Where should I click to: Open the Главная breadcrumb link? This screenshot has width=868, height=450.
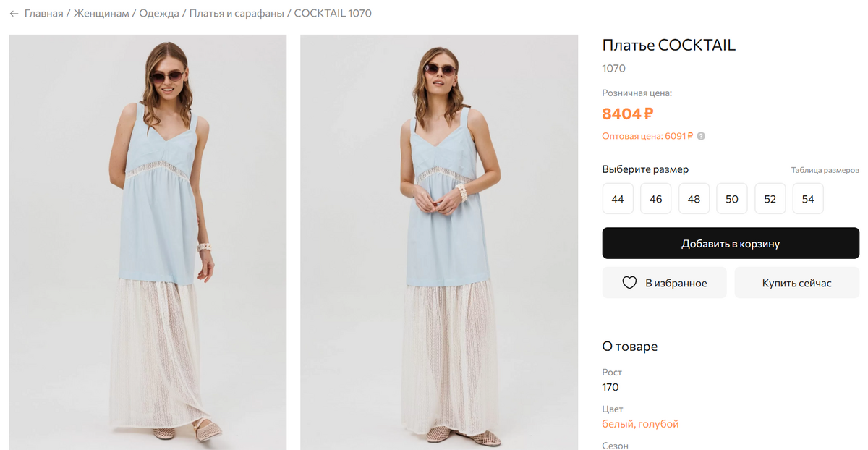point(44,14)
